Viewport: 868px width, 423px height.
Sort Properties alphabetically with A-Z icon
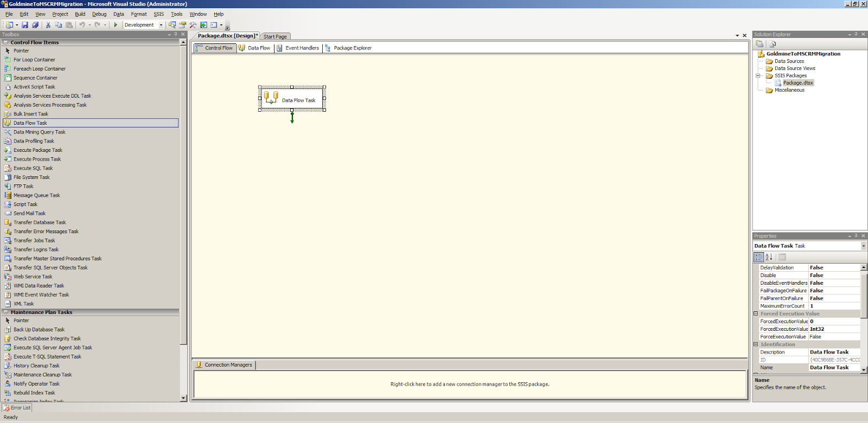(769, 257)
